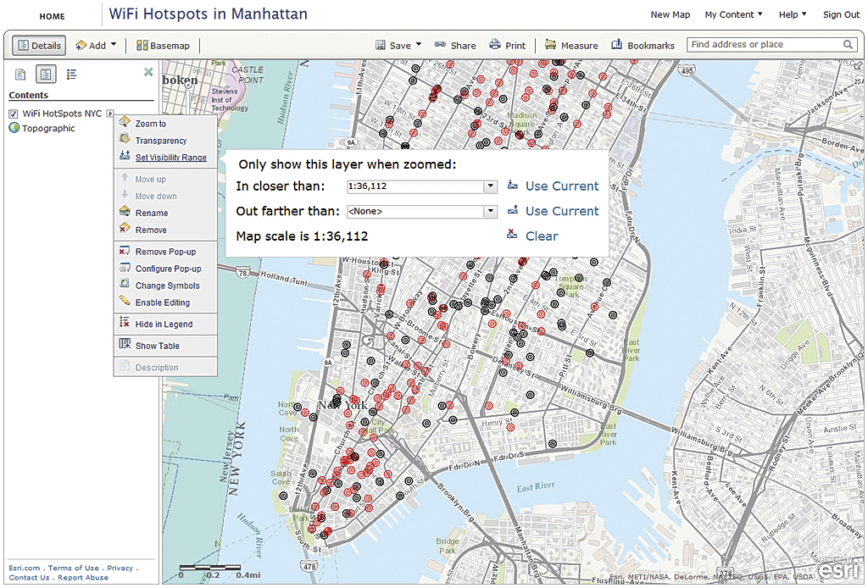Click the Clear range icon
This screenshot has width=868, height=588.
(512, 235)
